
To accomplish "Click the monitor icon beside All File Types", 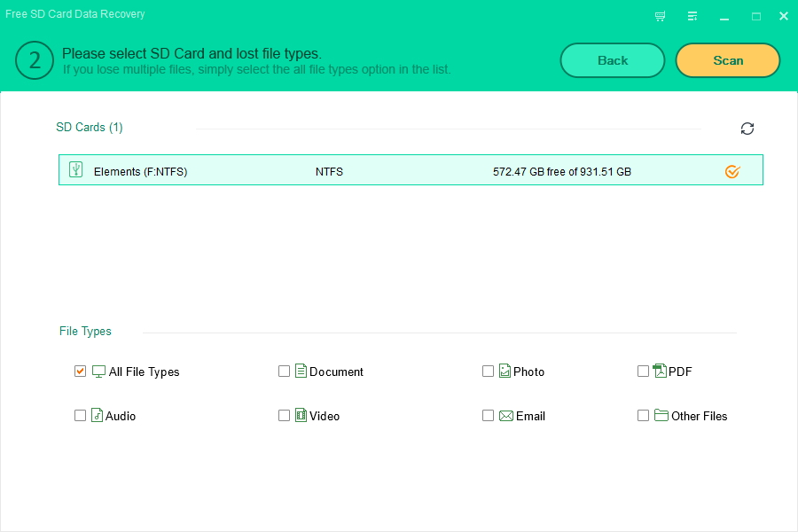I will (x=98, y=372).
